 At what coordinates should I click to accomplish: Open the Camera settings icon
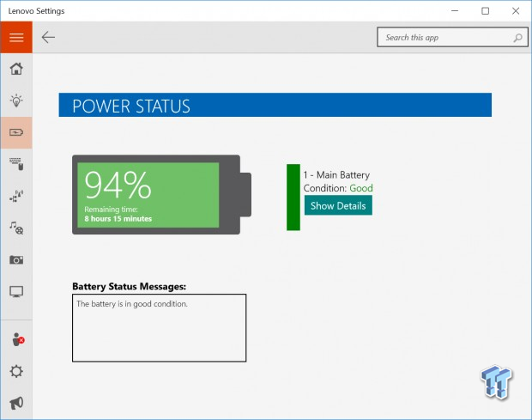pos(16,260)
